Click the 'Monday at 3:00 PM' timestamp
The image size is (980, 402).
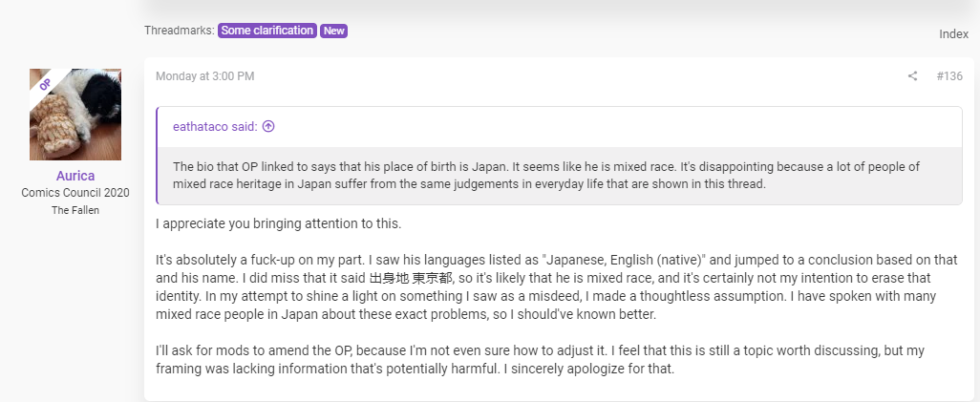(x=205, y=76)
